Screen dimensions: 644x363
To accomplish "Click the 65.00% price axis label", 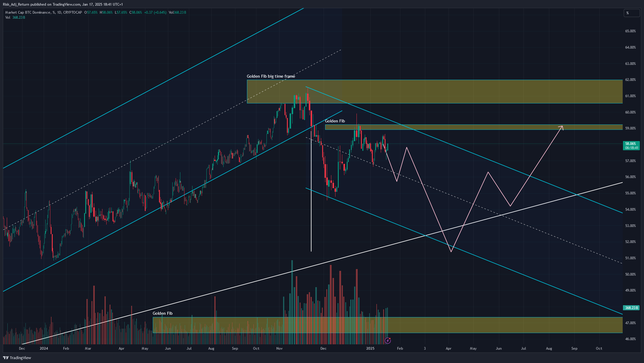I will pos(630,31).
